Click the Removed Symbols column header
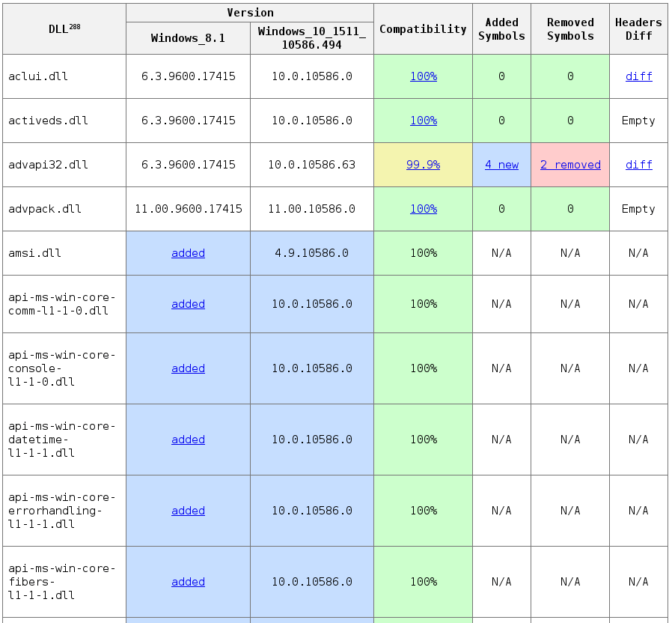The width and height of the screenshot is (672, 623). coord(570,28)
